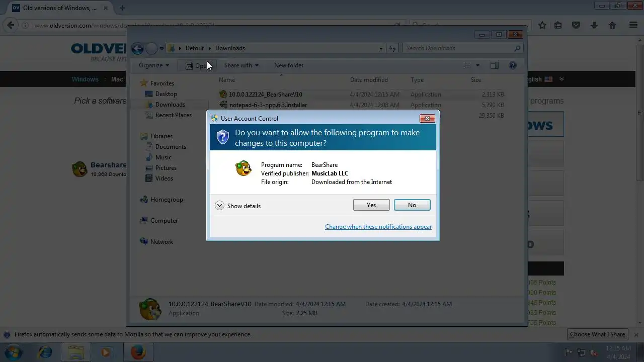Select Documents library

point(171,147)
